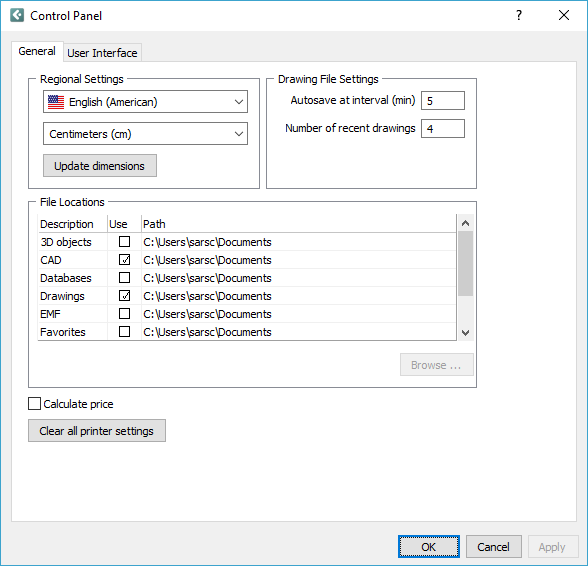Click the Number of recent drawings field
The width and height of the screenshot is (588, 566).
[443, 129]
